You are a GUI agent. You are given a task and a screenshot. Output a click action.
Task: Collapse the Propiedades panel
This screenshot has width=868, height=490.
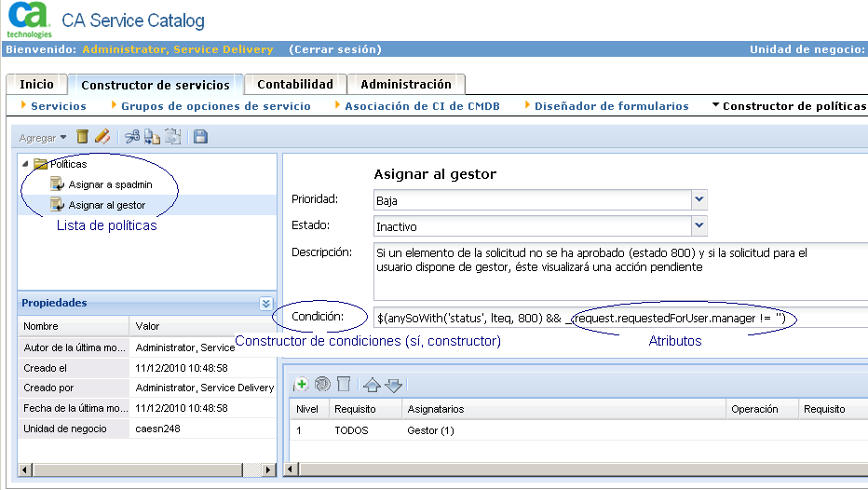(x=265, y=303)
